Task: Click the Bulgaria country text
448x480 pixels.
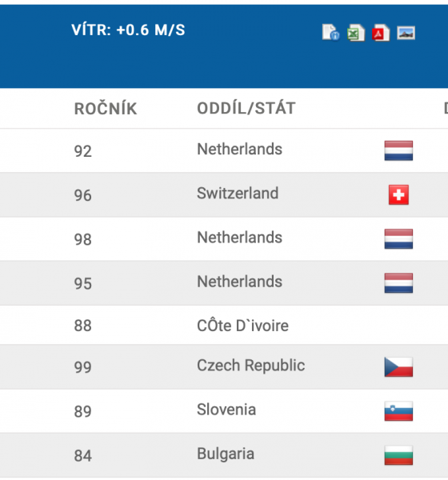Action: tap(226, 454)
